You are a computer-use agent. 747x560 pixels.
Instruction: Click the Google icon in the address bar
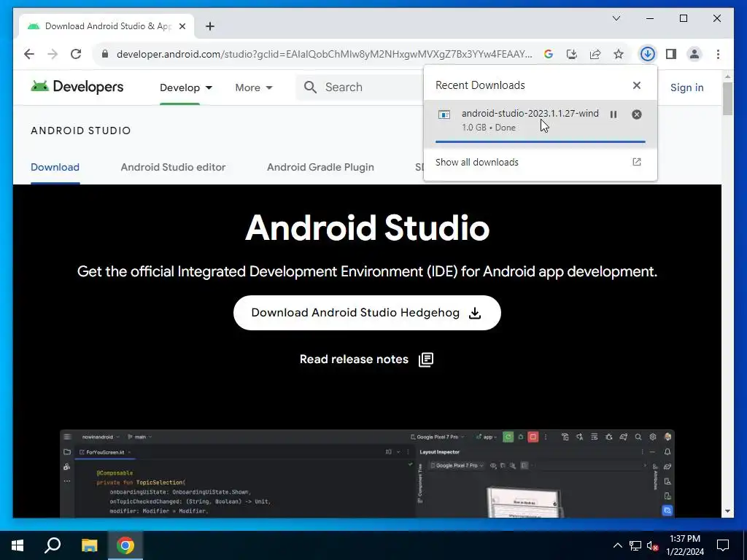pyautogui.click(x=549, y=54)
